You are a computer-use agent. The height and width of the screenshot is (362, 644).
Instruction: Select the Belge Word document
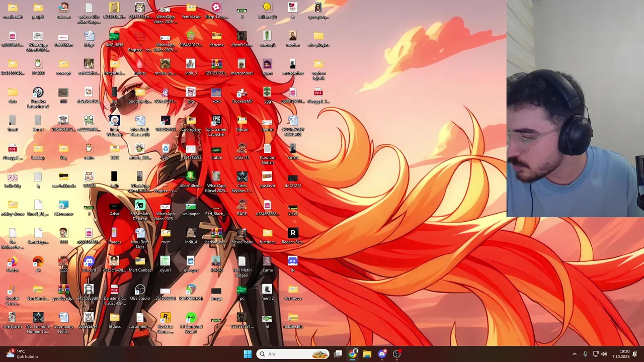coord(89,39)
